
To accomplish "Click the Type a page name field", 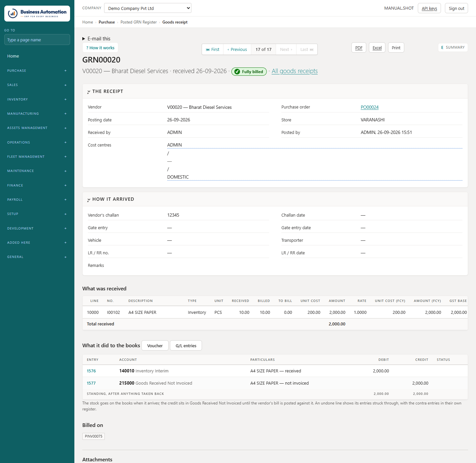I will click(x=37, y=40).
